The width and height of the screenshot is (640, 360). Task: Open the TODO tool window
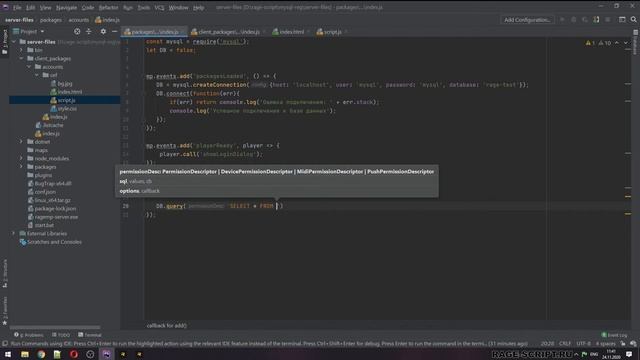pyautogui.click(x=61, y=335)
